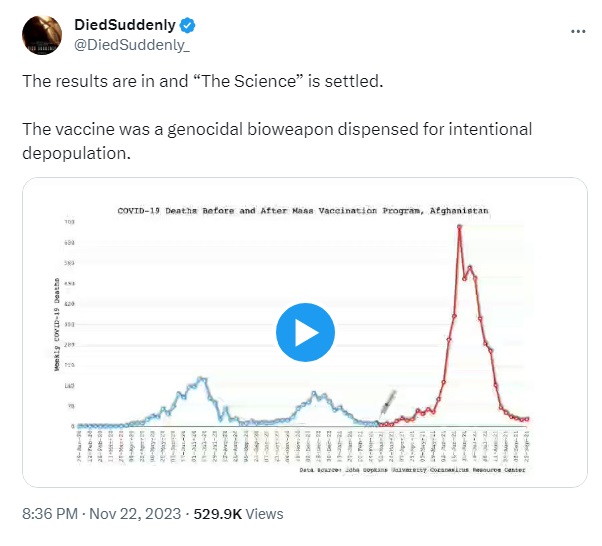Play the embedded video

(x=305, y=332)
